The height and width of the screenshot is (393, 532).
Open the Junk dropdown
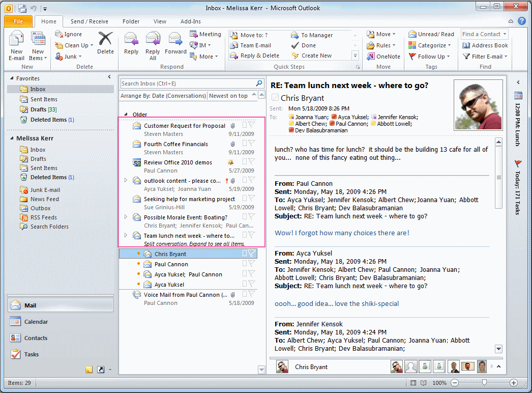click(68, 57)
